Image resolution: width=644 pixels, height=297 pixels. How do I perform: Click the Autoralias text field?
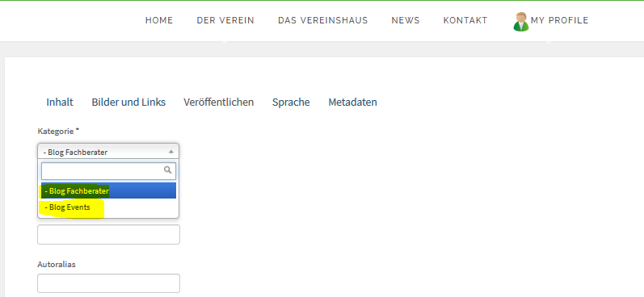108,283
